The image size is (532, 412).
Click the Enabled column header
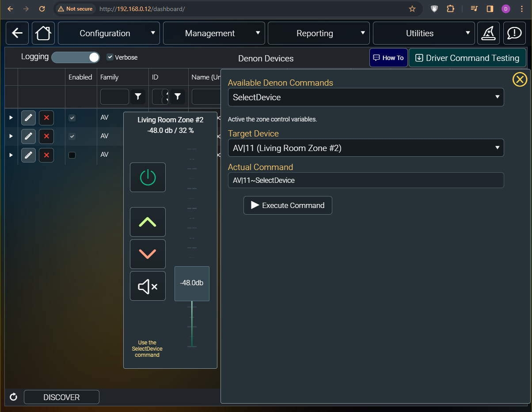tap(80, 77)
